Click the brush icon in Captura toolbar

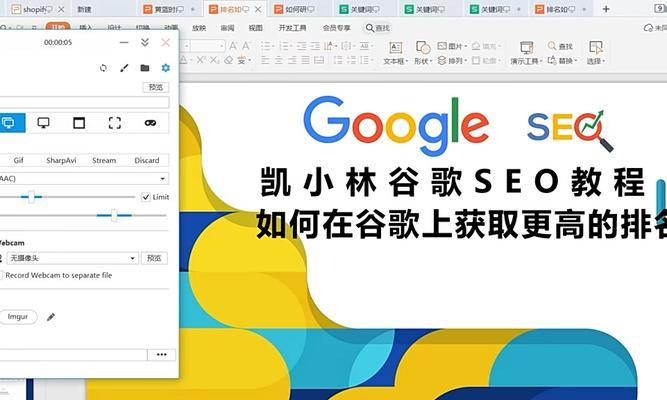(124, 68)
